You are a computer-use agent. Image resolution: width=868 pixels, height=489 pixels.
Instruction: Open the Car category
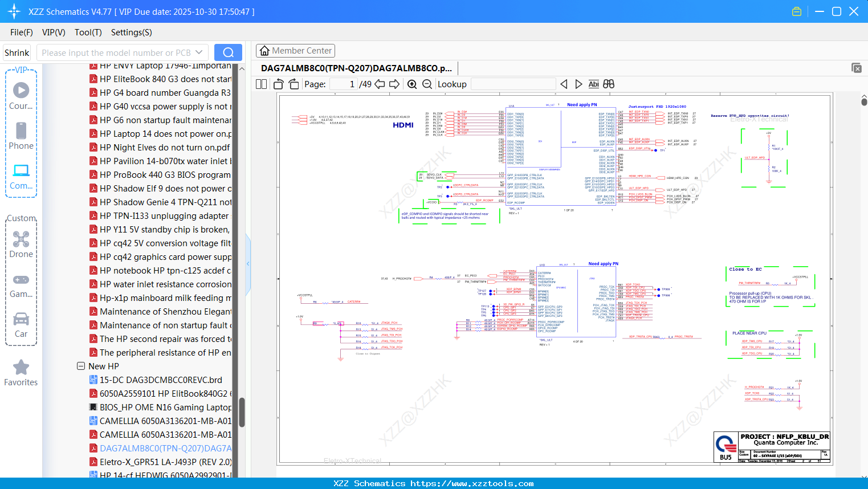tap(21, 325)
